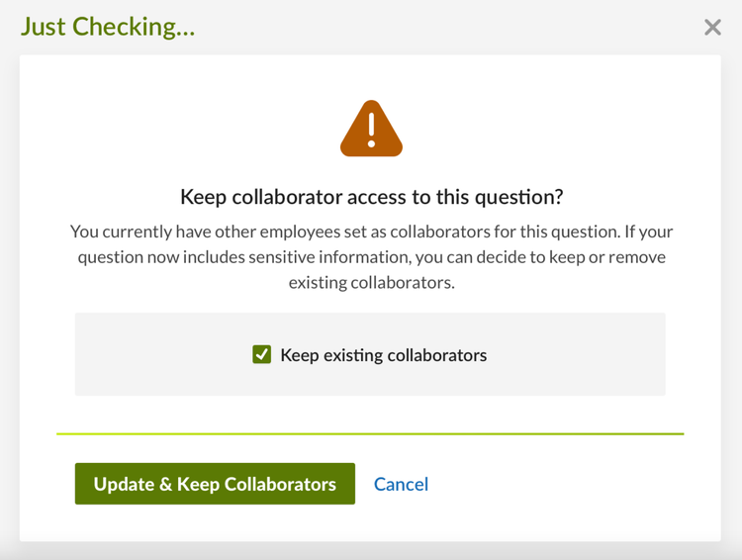Close the Just Checking dialog
Image resolution: width=742 pixels, height=560 pixels.
pyautogui.click(x=712, y=28)
